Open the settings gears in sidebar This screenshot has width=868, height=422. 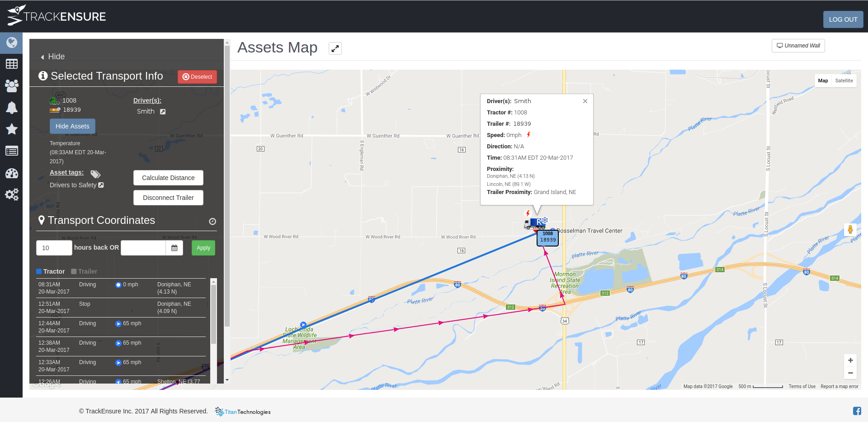point(11,194)
